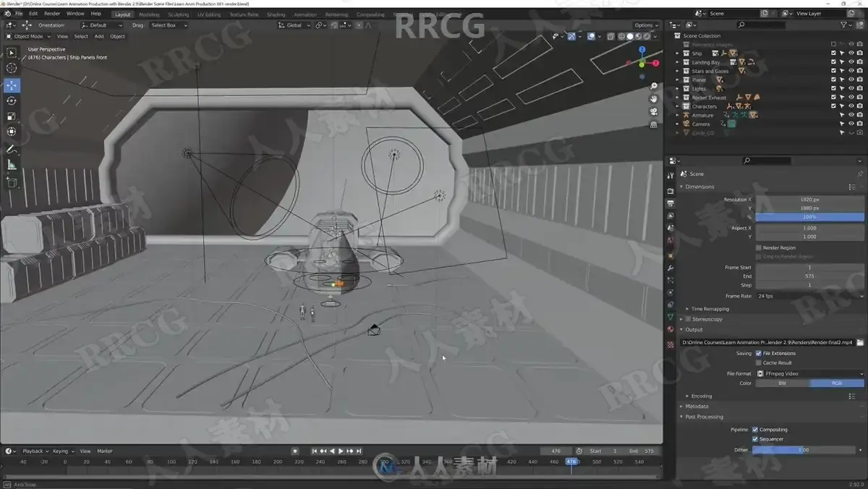The height and width of the screenshot is (489, 868).
Task: Exclude Landing Bay collection via its checkbox
Action: click(x=833, y=62)
